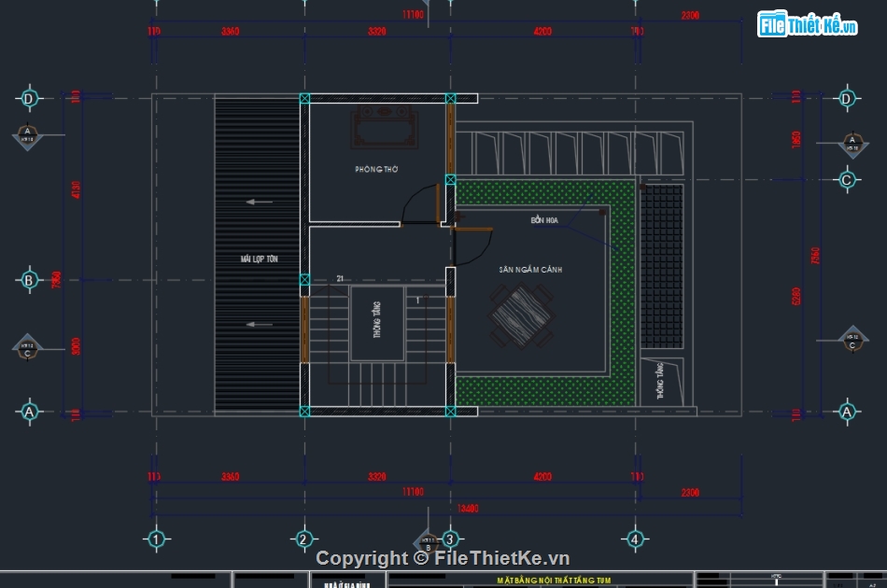Click the bottom 4200 dimension text
This screenshot has height=588, width=887.
coord(542,477)
